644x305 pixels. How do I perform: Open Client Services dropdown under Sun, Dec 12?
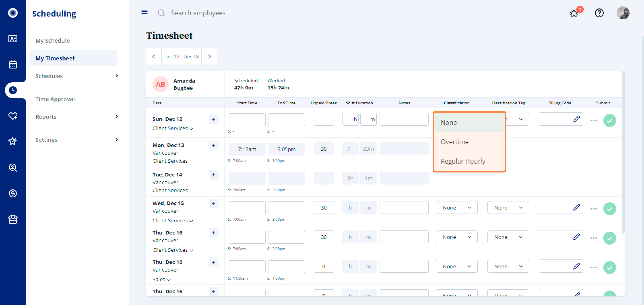click(173, 128)
